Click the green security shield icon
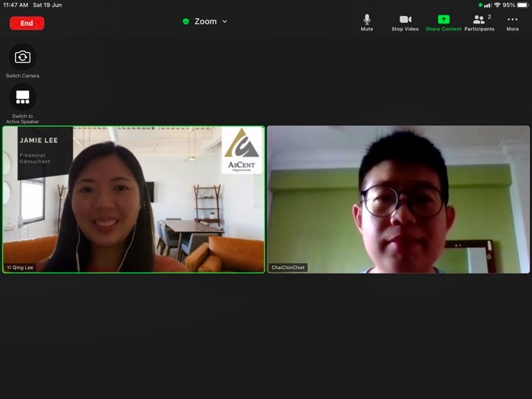This screenshot has width=532, height=399. point(186,21)
